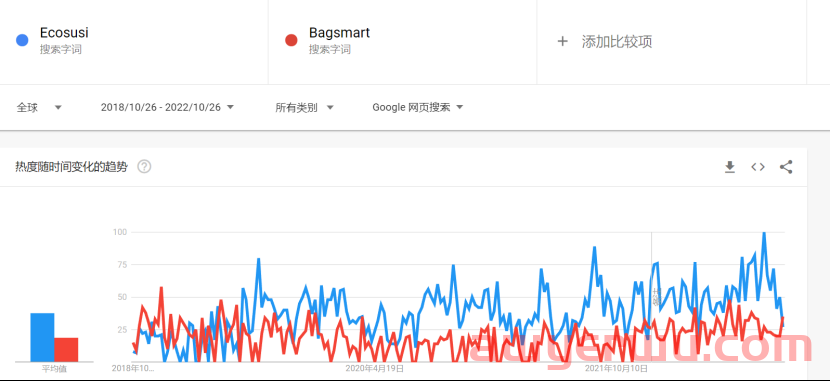Screen dimensions: 830x381
Task: Share the interest over time chart
Action: [x=786, y=167]
